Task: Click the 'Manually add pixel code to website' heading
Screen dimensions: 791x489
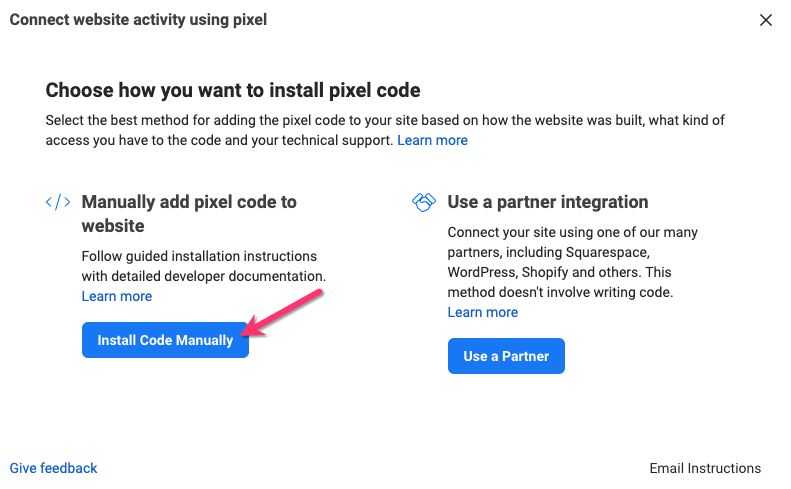Action: (189, 213)
